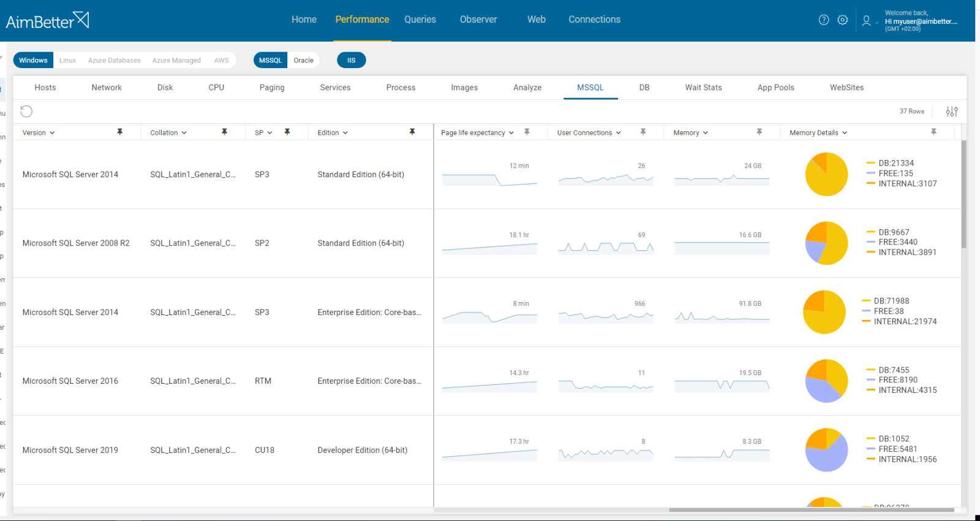Switch to the Disk tab
This screenshot has width=980, height=521.
tap(165, 88)
